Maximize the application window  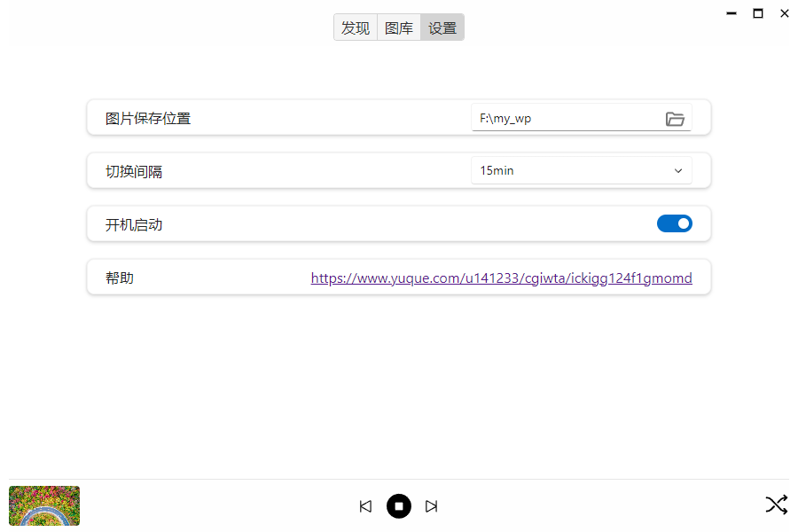(x=758, y=13)
